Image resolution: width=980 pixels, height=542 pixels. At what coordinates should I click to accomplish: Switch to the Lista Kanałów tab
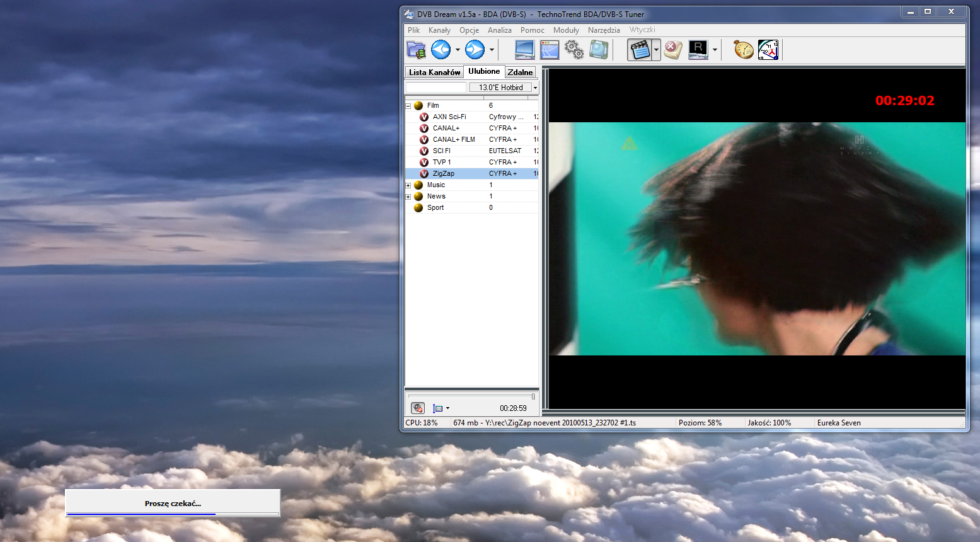coord(434,72)
